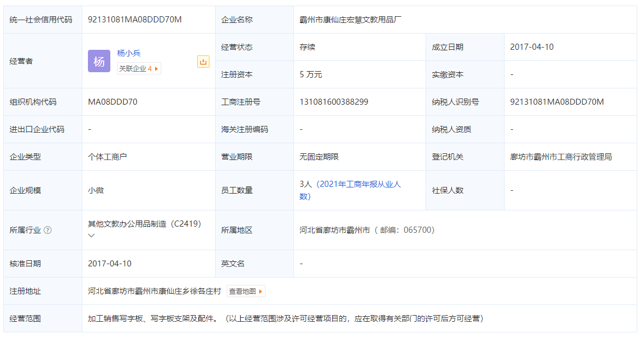
Task: Click the 核准日期 value 2017-04-10
Action: point(110,264)
